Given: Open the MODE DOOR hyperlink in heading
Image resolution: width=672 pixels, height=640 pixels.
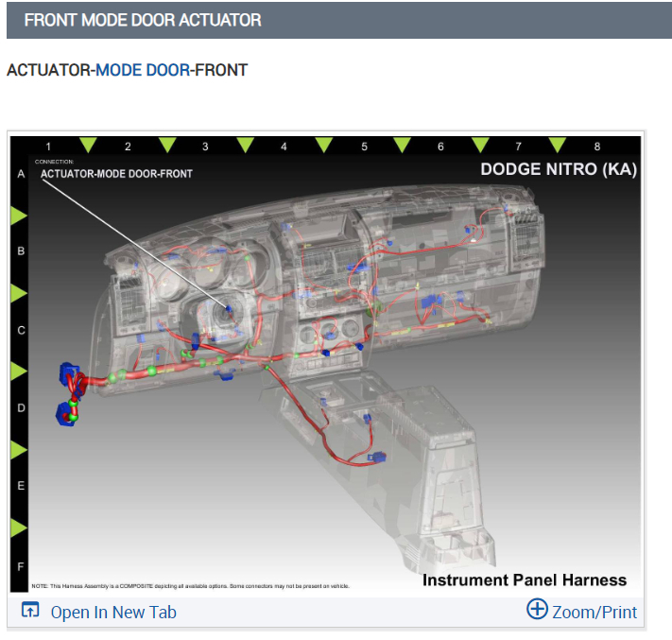Looking at the screenshot, I should coord(143,70).
